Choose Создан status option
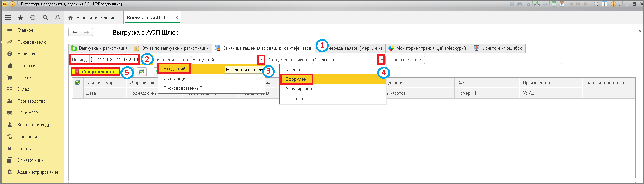The image size is (644, 184). 332,70
